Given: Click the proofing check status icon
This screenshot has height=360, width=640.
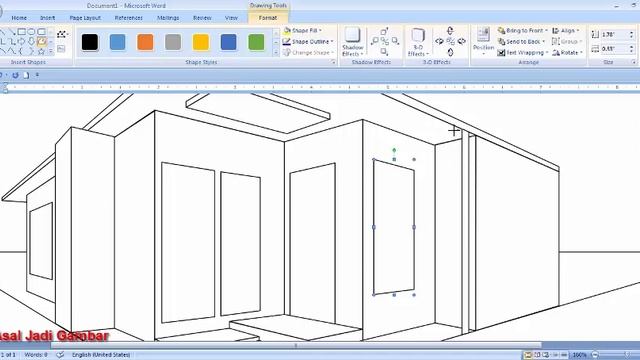Looking at the screenshot, I should pyautogui.click(x=60, y=355).
